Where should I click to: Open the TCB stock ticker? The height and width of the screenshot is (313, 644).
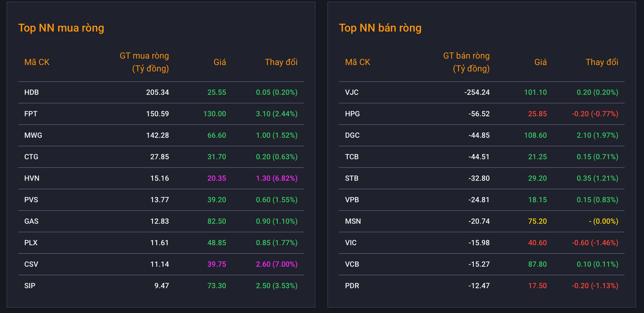click(x=352, y=156)
